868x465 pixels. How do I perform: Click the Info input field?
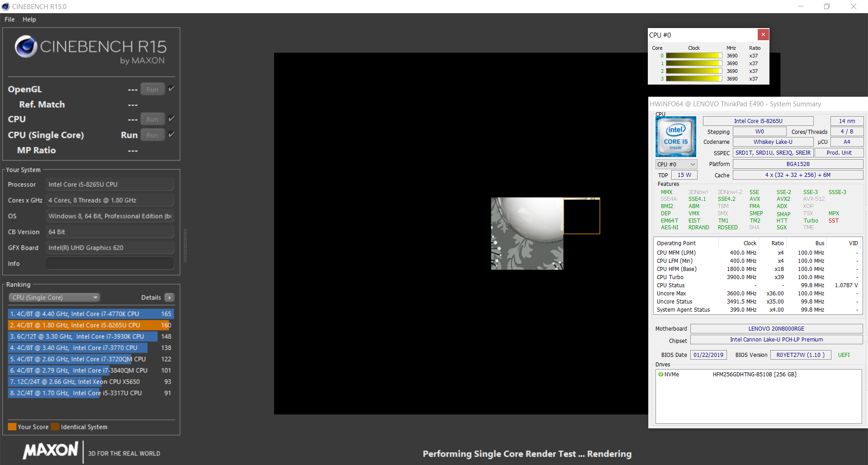(110, 264)
